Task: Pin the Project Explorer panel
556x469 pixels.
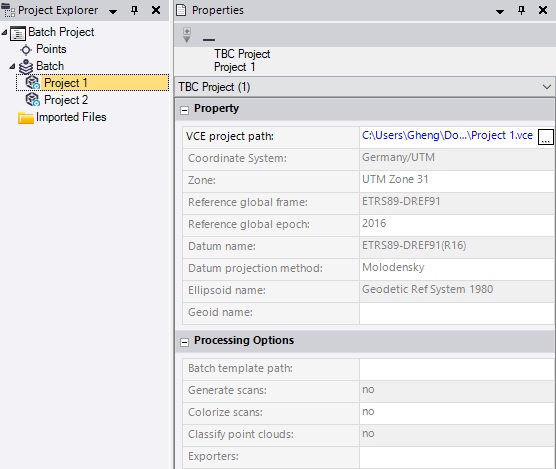Action: pyautogui.click(x=134, y=10)
